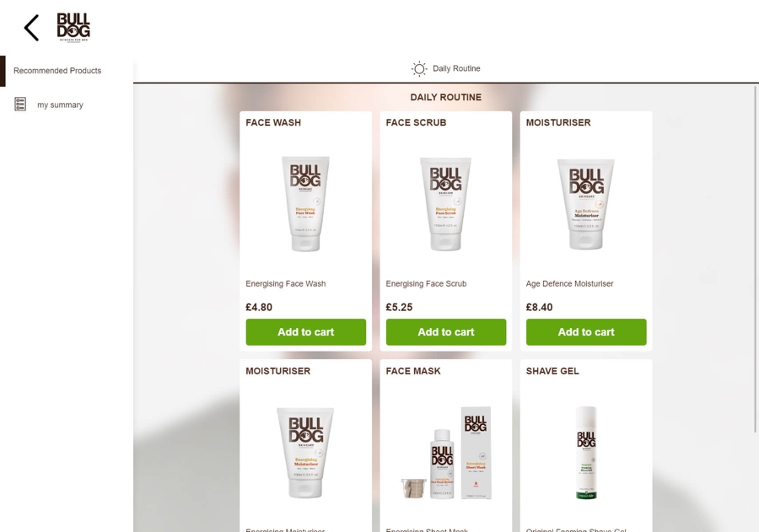759x532 pixels.
Task: Open the Energising Face Scrub product image
Action: click(x=445, y=203)
